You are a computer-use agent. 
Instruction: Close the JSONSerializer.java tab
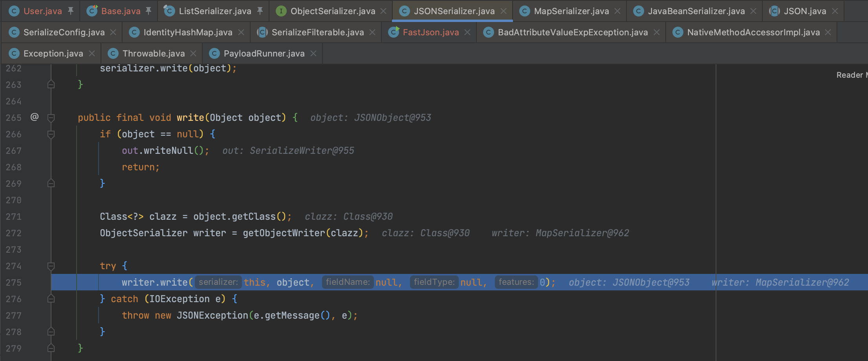503,11
